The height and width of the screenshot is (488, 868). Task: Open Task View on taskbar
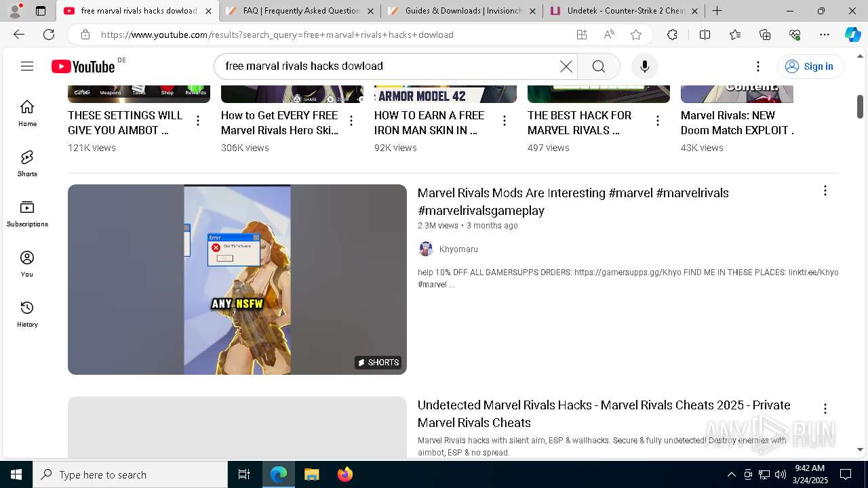pos(244,474)
